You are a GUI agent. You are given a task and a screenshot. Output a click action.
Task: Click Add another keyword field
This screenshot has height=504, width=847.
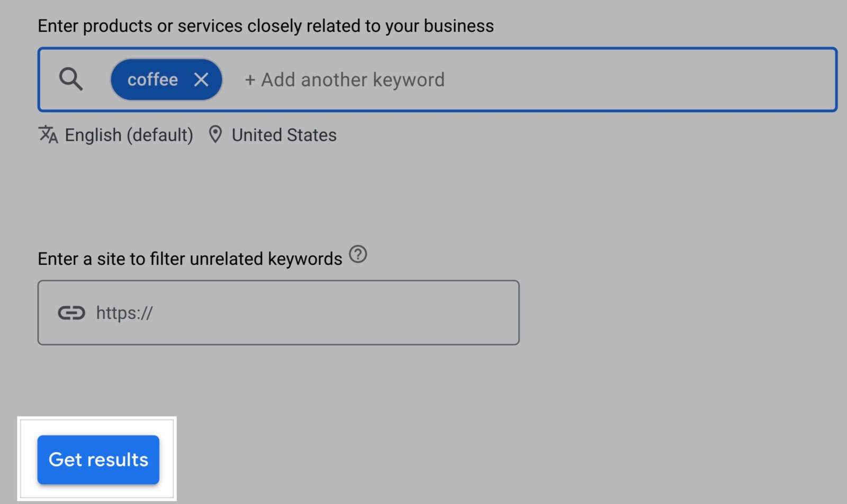point(344,79)
